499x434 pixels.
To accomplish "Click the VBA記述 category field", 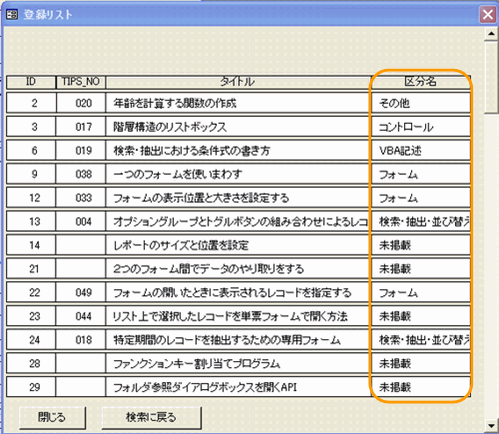I will pos(421,150).
